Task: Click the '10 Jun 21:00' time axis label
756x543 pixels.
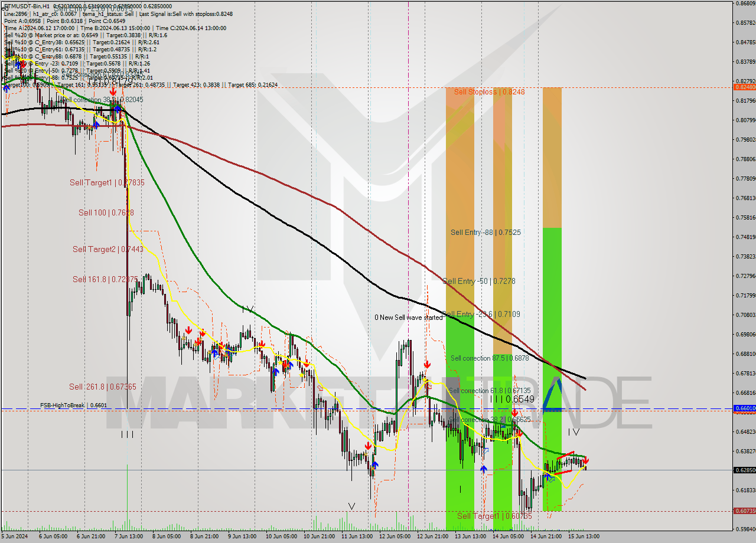Action: [318, 537]
